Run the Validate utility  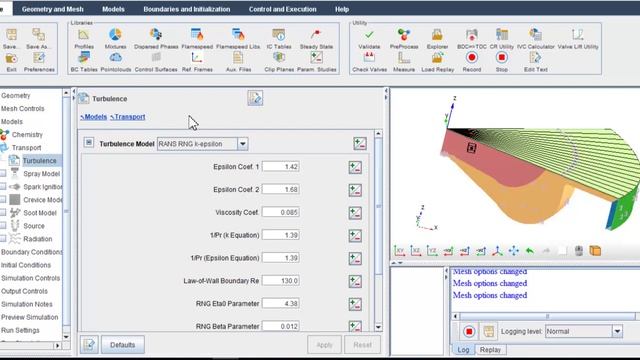tap(369, 39)
